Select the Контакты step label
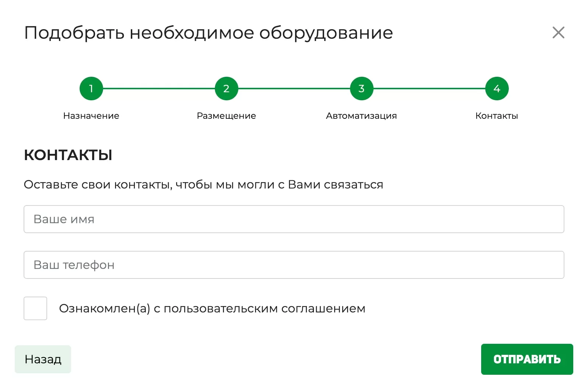The height and width of the screenshot is (391, 588). tap(497, 116)
